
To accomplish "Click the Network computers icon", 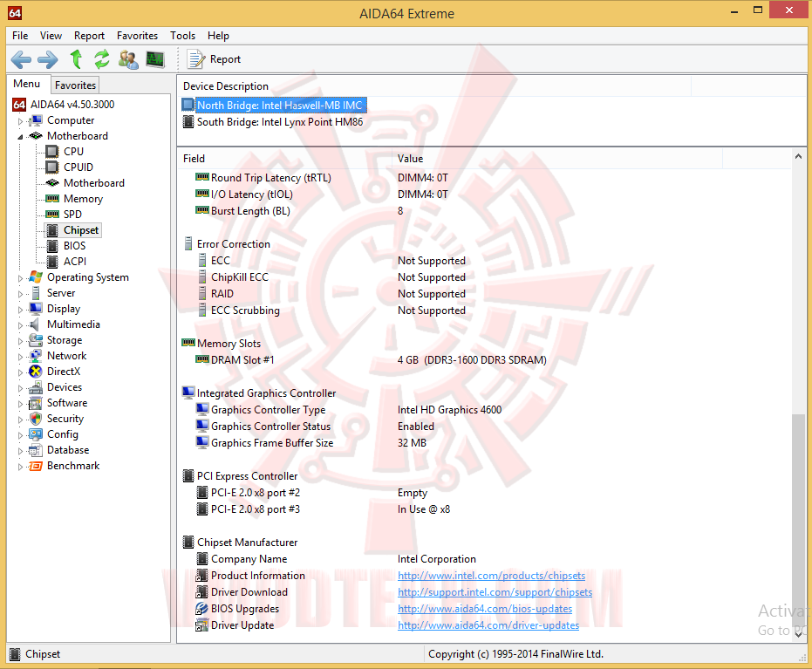I will coord(35,356).
